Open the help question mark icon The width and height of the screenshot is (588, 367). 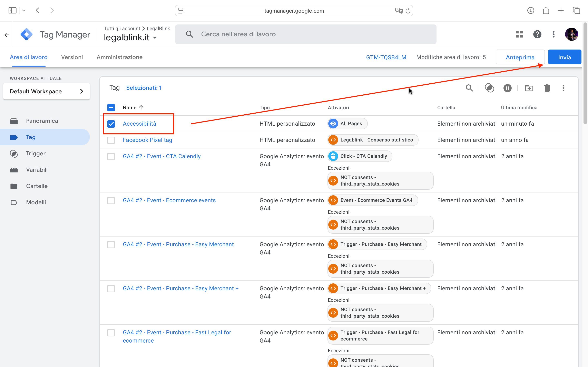pos(537,34)
